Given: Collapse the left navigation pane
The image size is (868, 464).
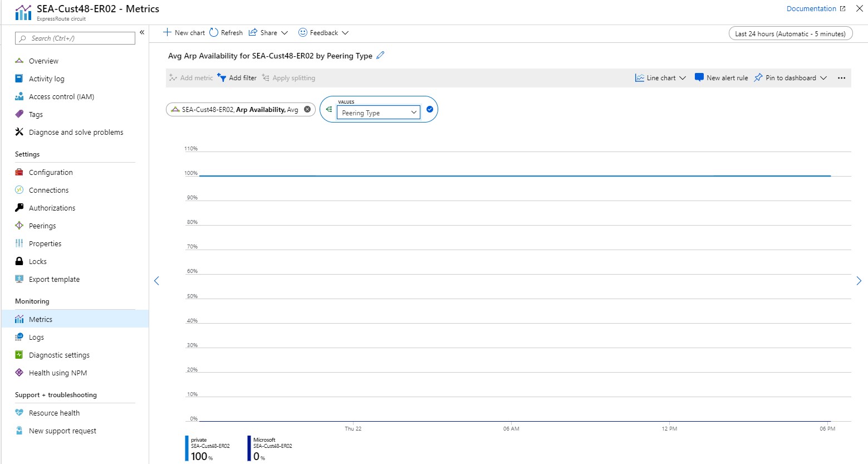Looking at the screenshot, I should (142, 32).
